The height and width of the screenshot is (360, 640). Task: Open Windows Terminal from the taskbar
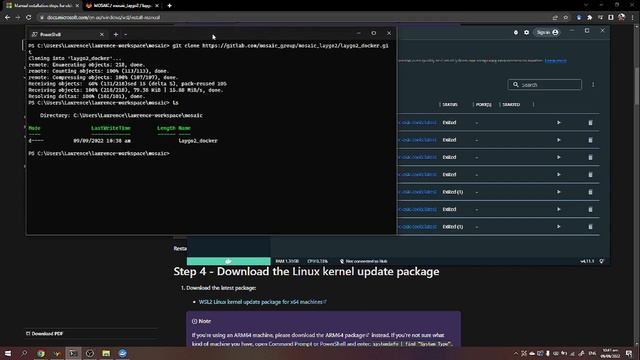coord(73,353)
